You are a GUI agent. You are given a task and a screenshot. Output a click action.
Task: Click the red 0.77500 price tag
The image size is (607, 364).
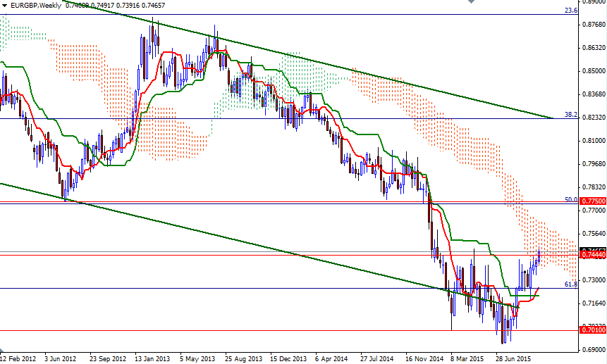tap(592, 201)
